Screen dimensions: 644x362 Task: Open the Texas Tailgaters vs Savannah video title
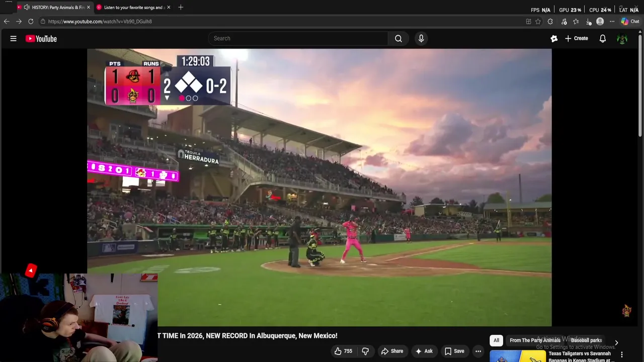click(x=580, y=356)
